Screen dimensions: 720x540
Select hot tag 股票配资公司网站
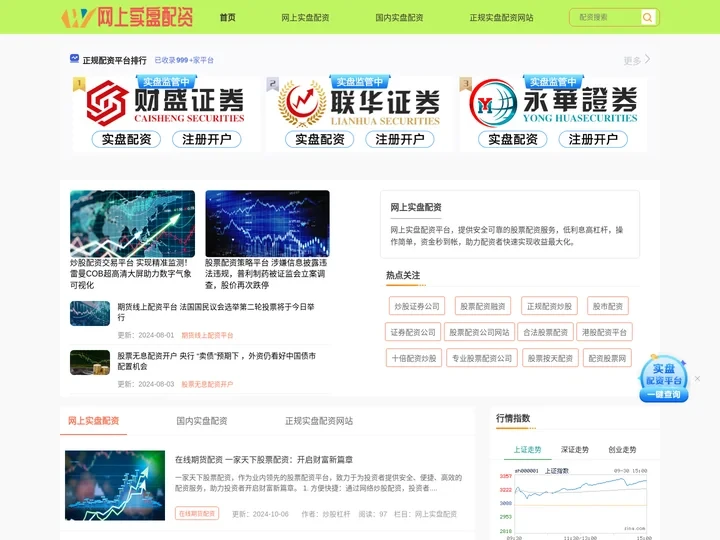click(479, 332)
